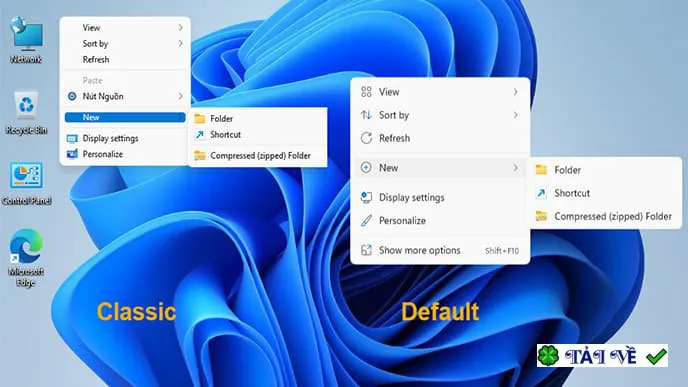Click the View grid icon in default menu
This screenshot has height=387, width=688.
pos(366,92)
